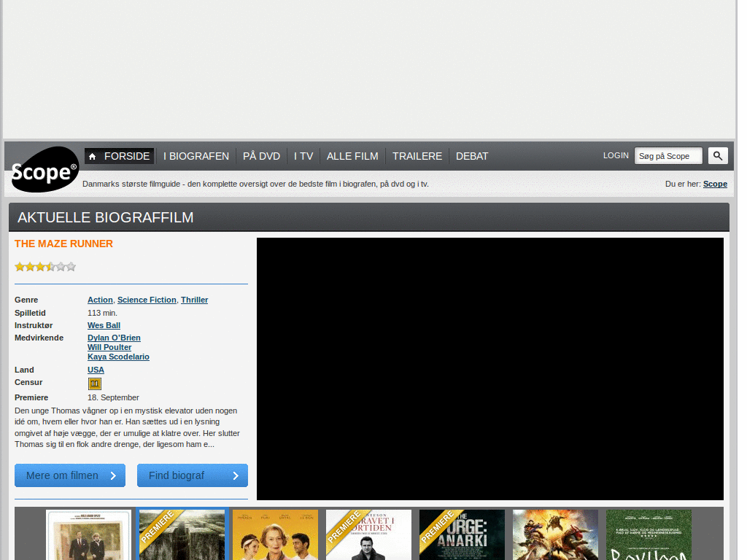Click the LOGIN link
747x560 pixels.
click(616, 156)
